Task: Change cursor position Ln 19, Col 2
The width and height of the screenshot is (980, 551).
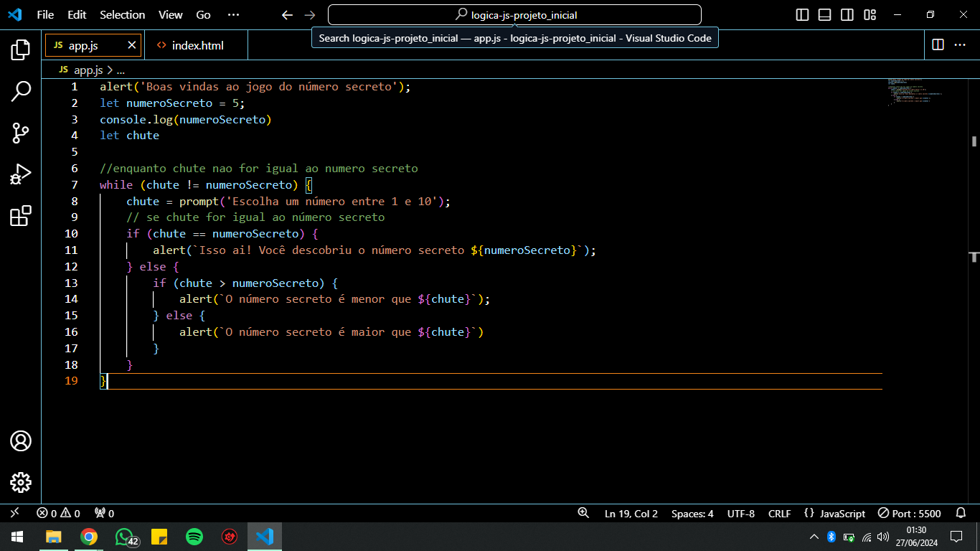Action: coord(631,514)
